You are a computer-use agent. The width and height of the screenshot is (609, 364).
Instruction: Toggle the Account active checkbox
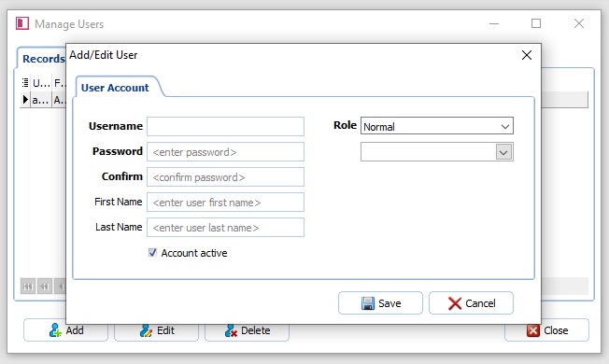pos(152,253)
